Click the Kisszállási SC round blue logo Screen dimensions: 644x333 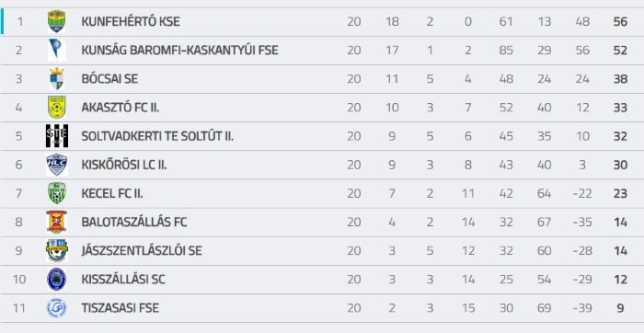(57, 280)
